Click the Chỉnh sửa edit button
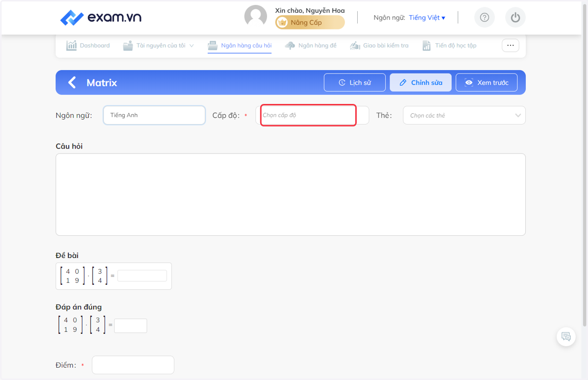Viewport: 588px width, 380px height. pyautogui.click(x=421, y=82)
